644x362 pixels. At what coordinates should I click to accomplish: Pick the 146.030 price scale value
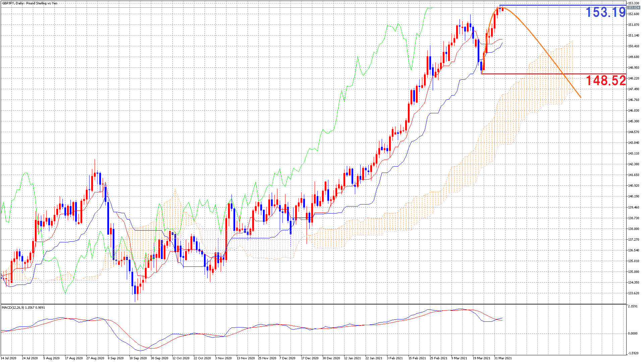[634, 111]
